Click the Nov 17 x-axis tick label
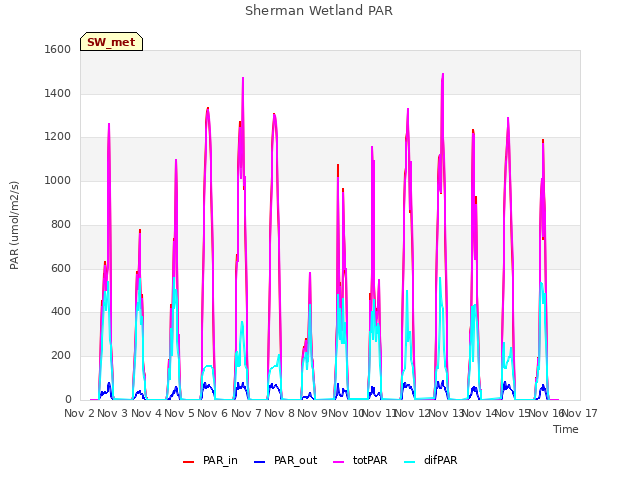 click(x=579, y=413)
